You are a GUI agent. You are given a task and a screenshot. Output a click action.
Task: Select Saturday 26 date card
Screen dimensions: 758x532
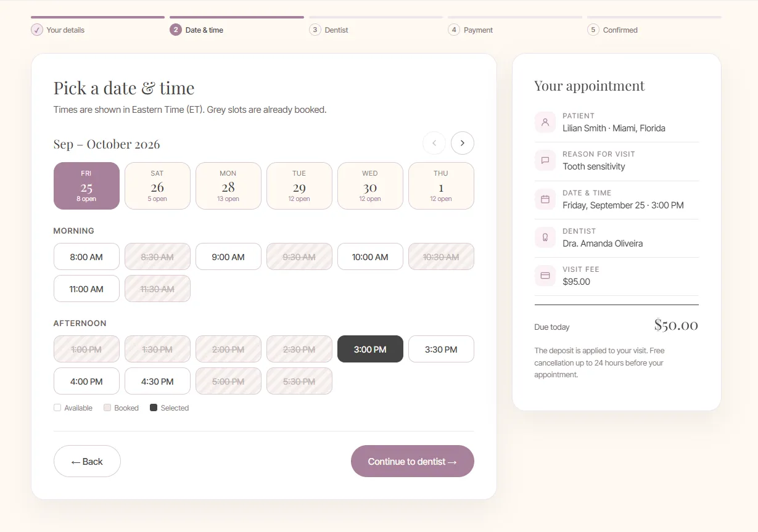coord(157,186)
